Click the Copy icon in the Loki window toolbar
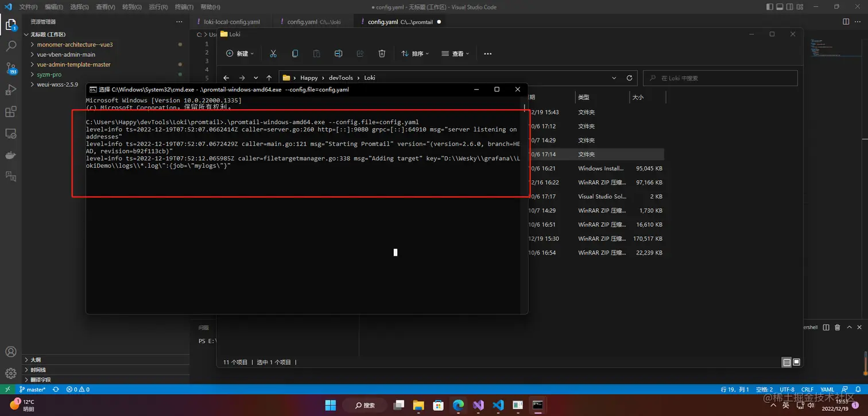This screenshot has height=416, width=868. pos(295,53)
